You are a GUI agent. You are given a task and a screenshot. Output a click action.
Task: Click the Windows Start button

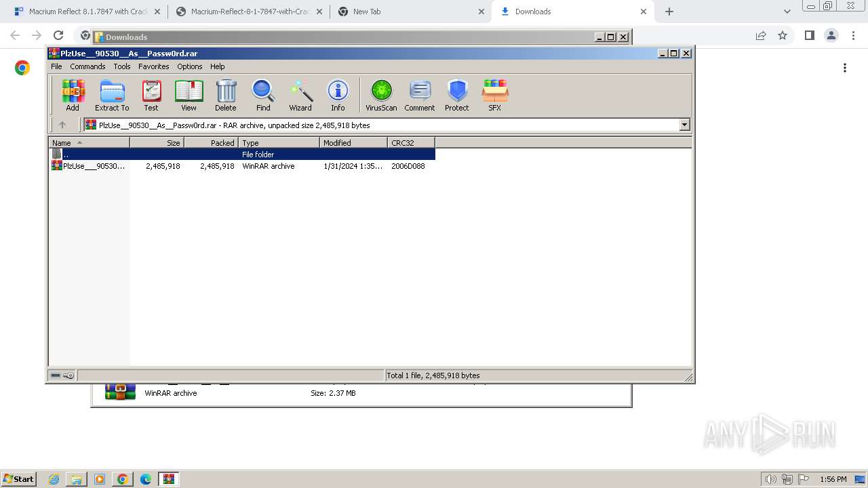(18, 479)
